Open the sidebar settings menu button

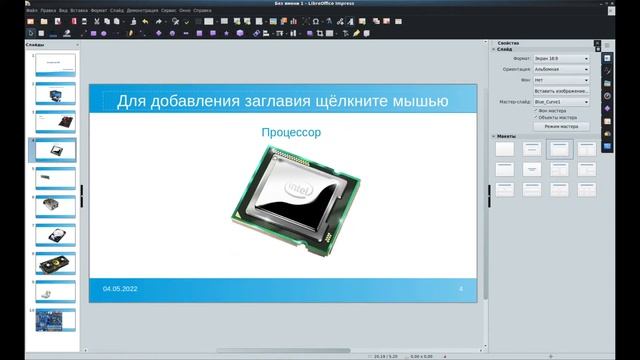tap(607, 45)
